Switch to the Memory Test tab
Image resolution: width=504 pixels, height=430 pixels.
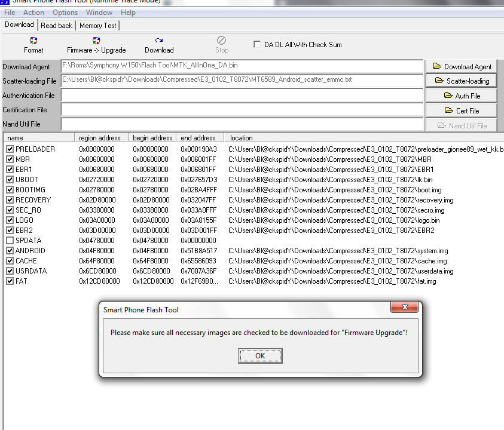pos(98,26)
